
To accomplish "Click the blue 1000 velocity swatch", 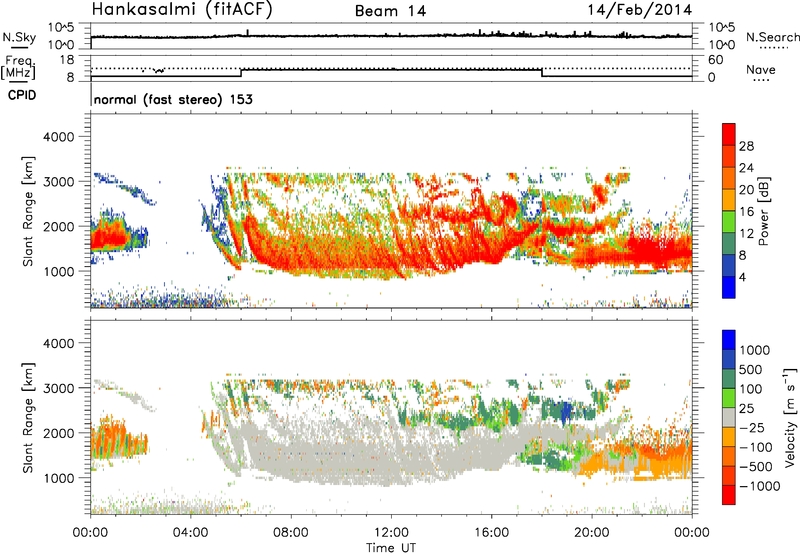I will [x=729, y=340].
